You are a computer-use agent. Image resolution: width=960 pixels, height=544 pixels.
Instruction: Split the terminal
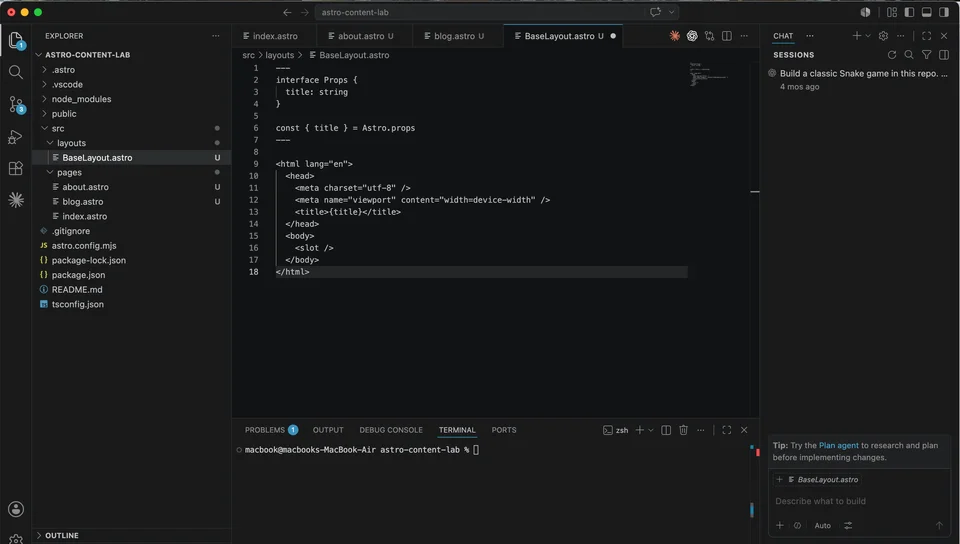[666, 430]
